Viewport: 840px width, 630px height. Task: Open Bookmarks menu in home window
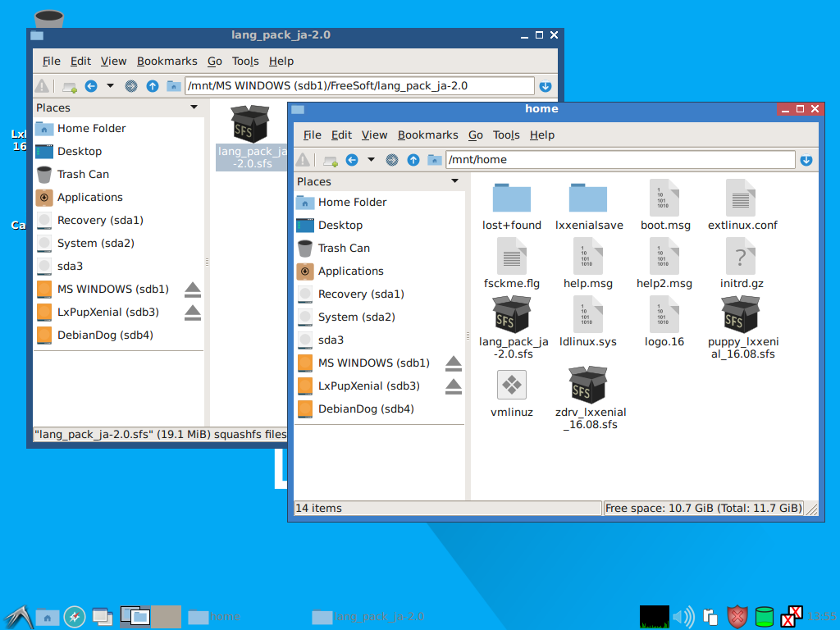point(428,135)
